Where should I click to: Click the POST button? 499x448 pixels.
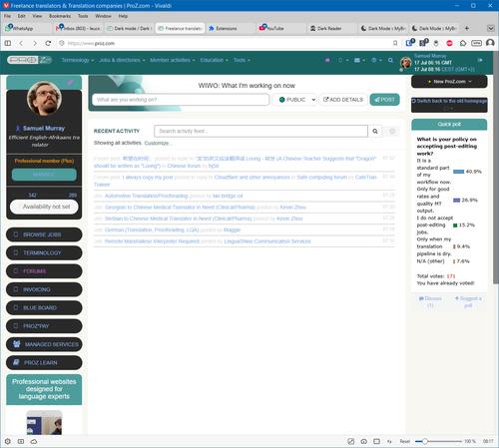384,100
